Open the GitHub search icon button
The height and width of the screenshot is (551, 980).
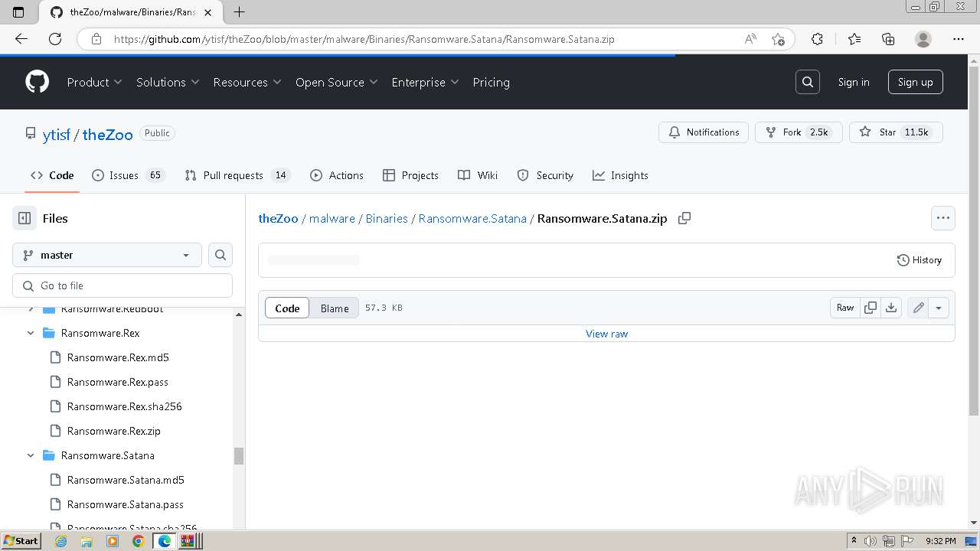coord(808,82)
